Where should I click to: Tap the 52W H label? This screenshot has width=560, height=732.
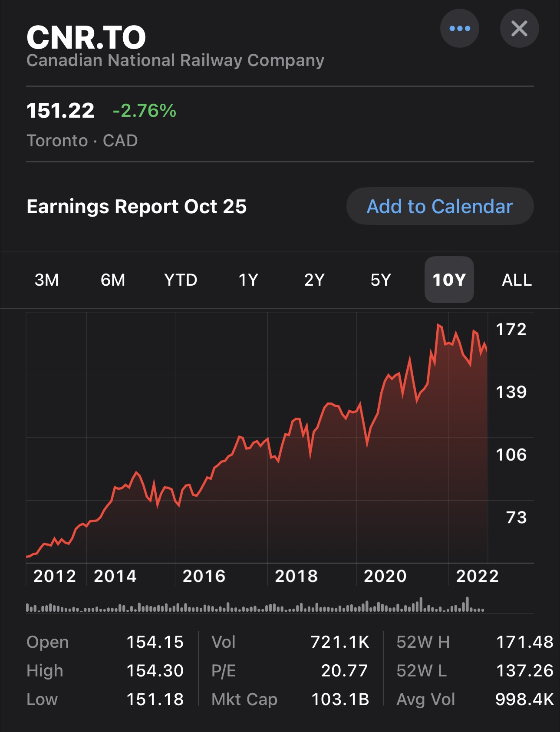click(x=423, y=642)
